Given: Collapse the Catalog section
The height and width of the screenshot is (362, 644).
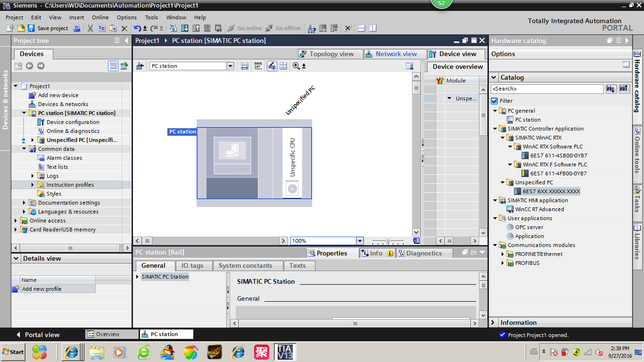Looking at the screenshot, I should (494, 77).
